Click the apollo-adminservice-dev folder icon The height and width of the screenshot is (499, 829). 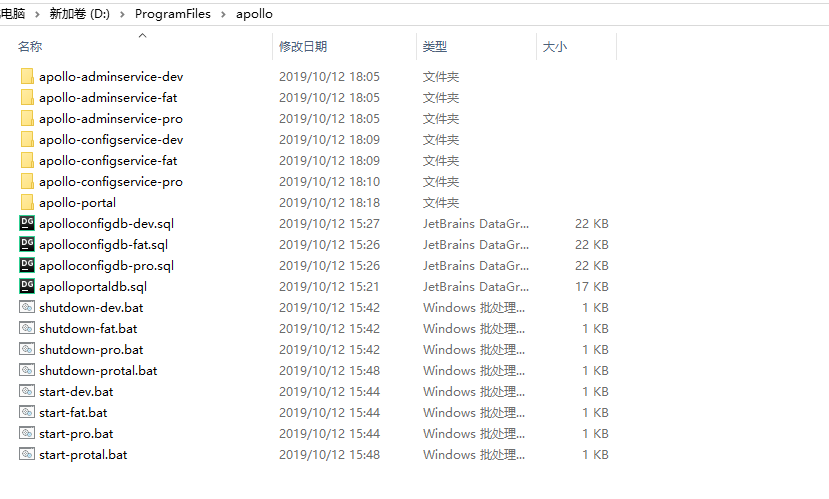27,76
